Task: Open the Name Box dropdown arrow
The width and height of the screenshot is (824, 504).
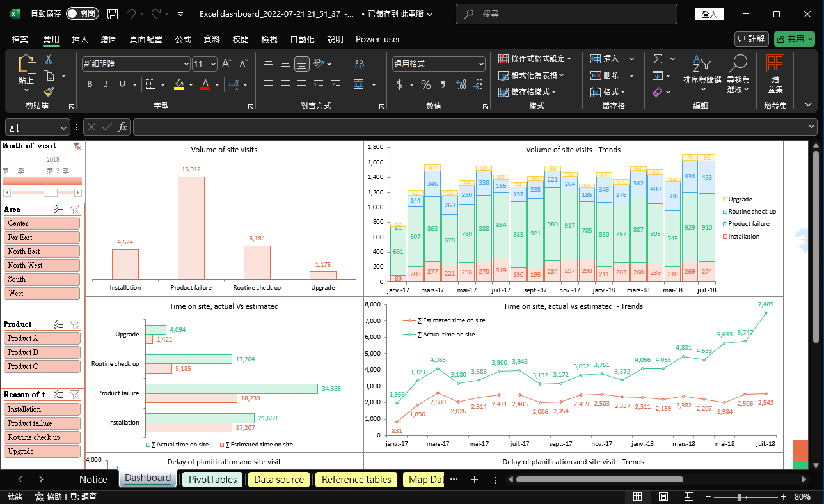Action: 63,127
